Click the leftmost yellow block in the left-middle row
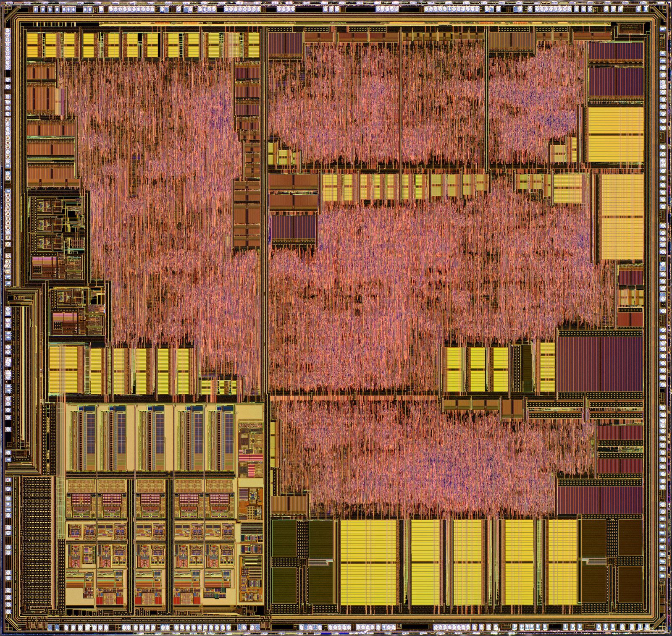The height and width of the screenshot is (636, 672). (x=63, y=369)
